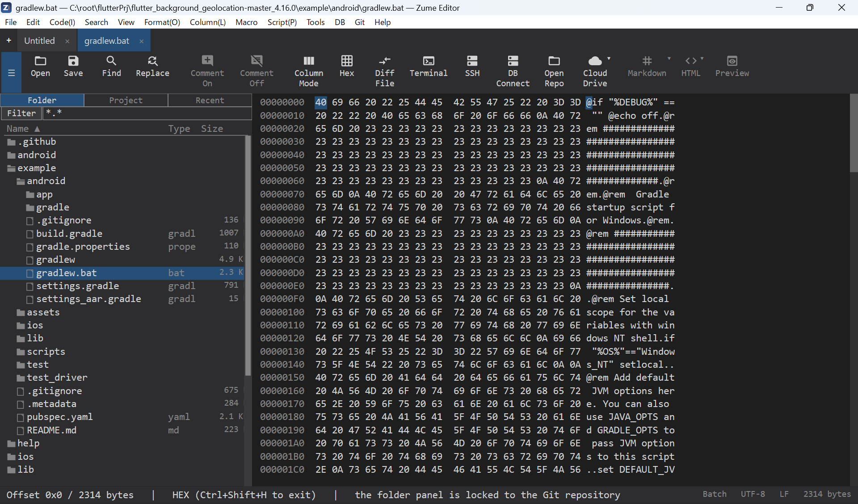This screenshot has height=504, width=858.
Task: Click the Comment On icon
Action: click(207, 71)
